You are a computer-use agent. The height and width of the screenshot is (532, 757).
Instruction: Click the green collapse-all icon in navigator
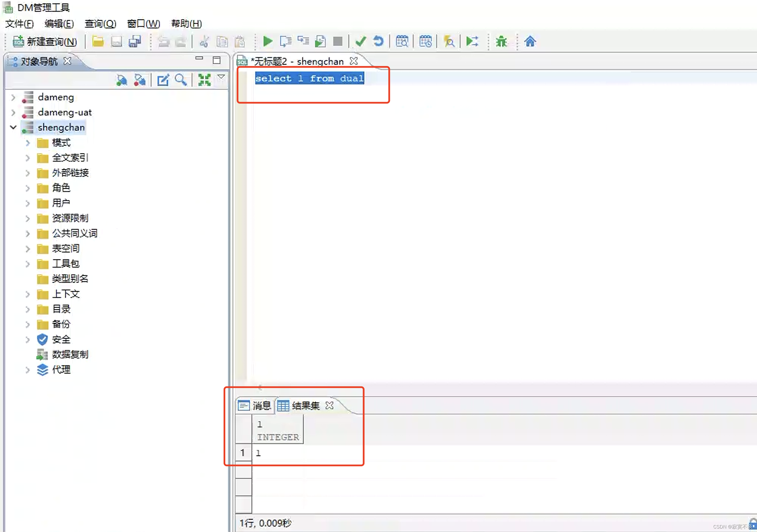204,80
